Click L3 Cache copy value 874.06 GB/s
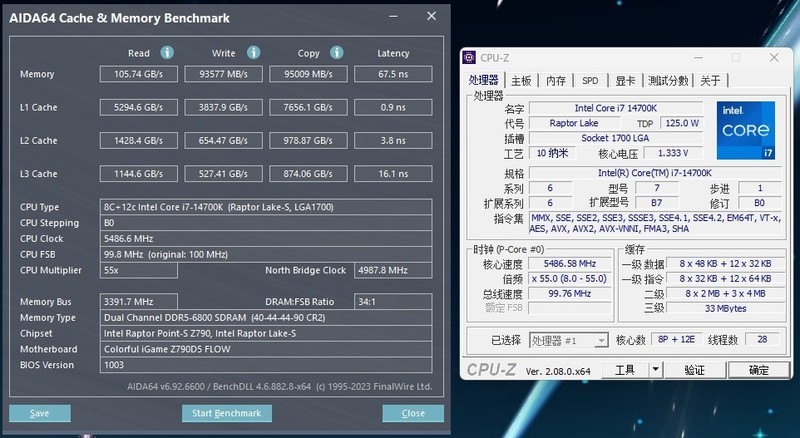Image resolution: width=800 pixels, height=438 pixels. coord(308,174)
